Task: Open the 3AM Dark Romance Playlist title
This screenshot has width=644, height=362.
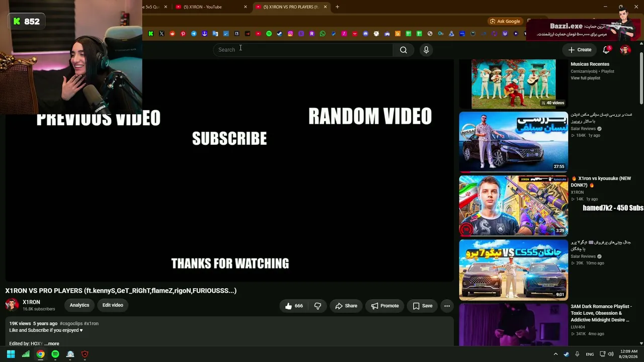Action: pyautogui.click(x=601, y=313)
